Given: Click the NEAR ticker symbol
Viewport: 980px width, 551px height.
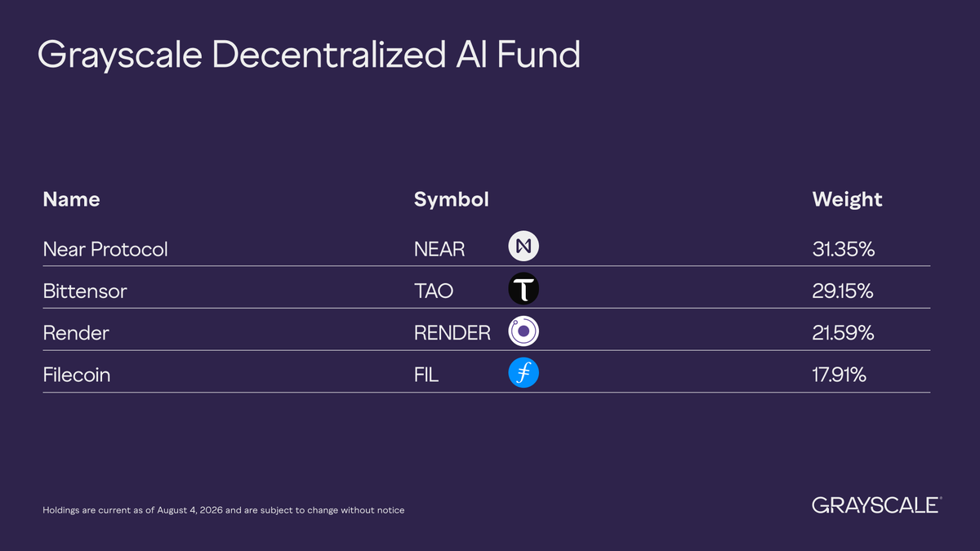Looking at the screenshot, I should [x=439, y=249].
